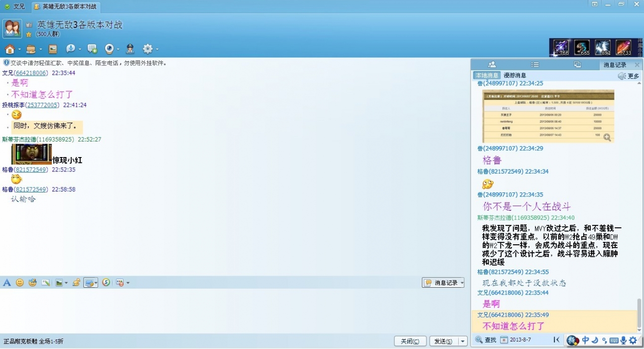Open the webcam video call icon
Image resolution: width=644 pixels, height=349 pixels.
pos(109,49)
